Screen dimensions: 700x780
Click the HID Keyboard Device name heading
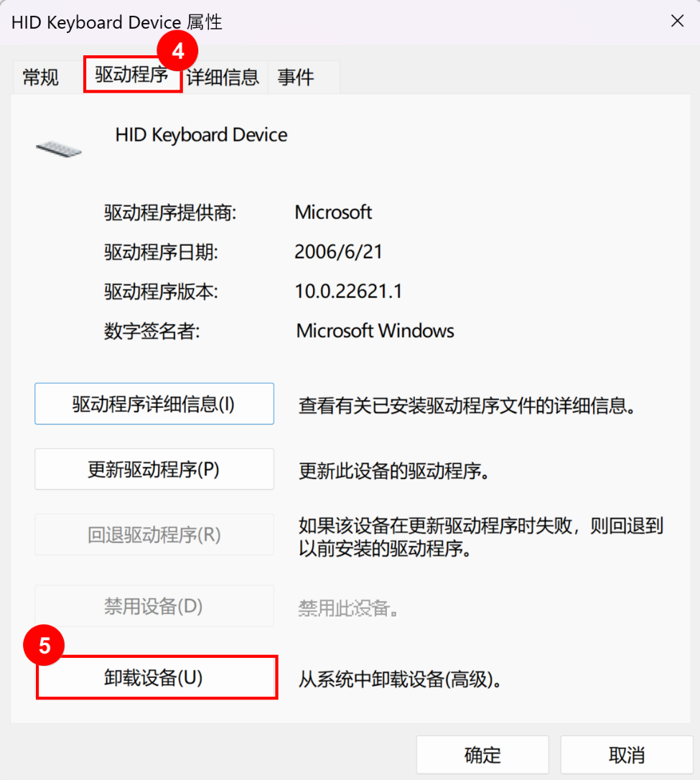pos(201,135)
